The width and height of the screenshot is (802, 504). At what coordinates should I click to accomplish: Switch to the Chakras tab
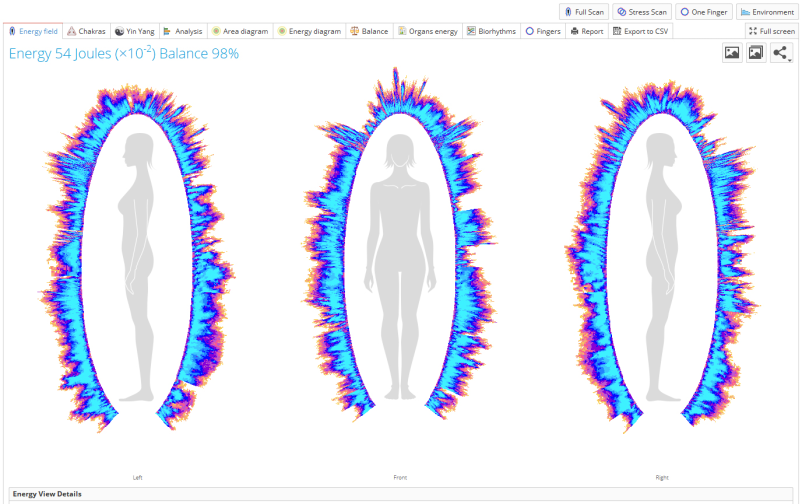point(86,31)
